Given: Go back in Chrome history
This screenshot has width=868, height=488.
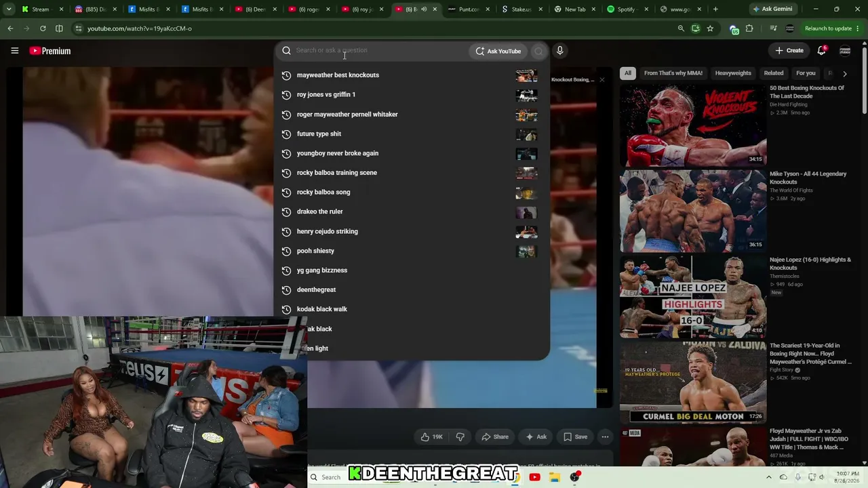Looking at the screenshot, I should [10, 28].
